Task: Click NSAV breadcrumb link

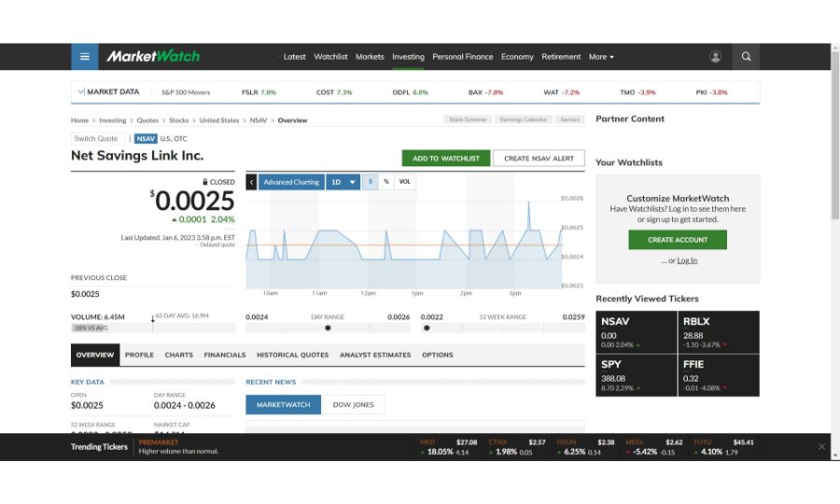Action: point(259,120)
